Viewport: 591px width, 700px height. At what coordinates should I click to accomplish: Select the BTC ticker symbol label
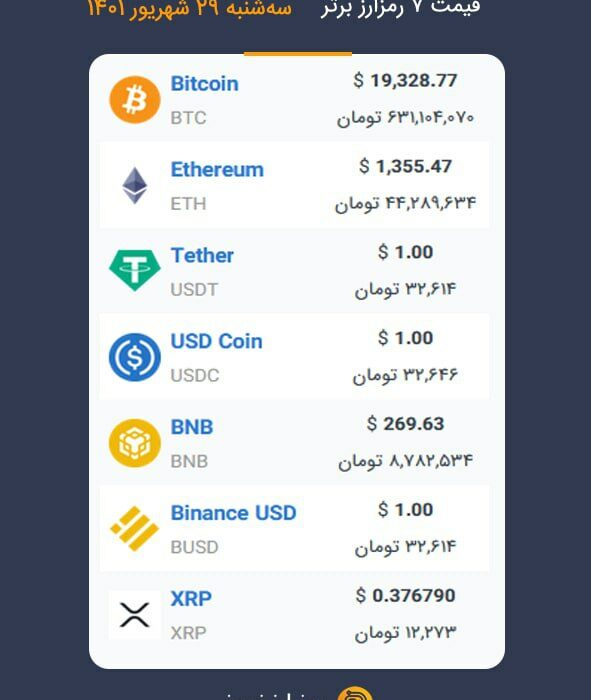click(x=188, y=118)
